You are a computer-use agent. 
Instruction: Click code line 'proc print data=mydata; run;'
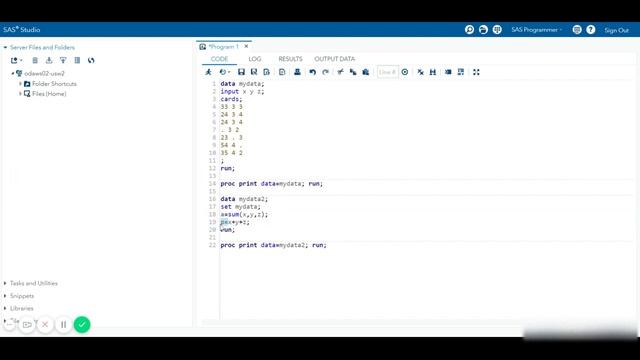(271, 184)
